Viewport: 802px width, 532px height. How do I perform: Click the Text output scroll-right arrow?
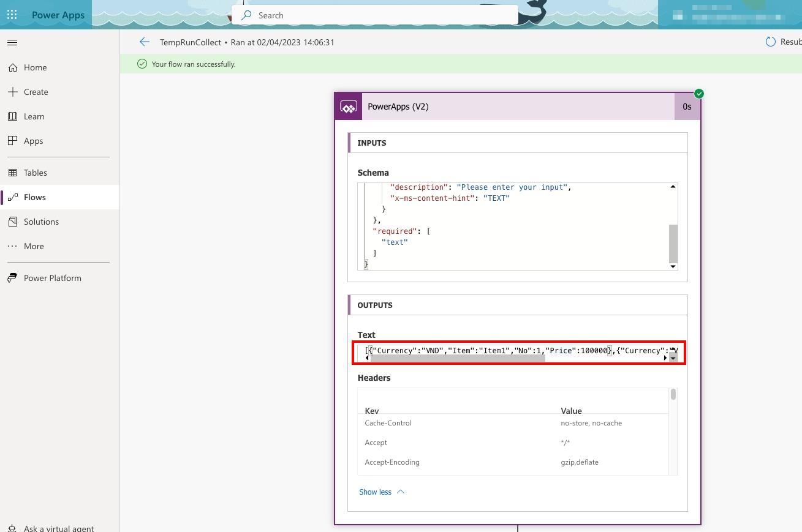click(x=665, y=358)
